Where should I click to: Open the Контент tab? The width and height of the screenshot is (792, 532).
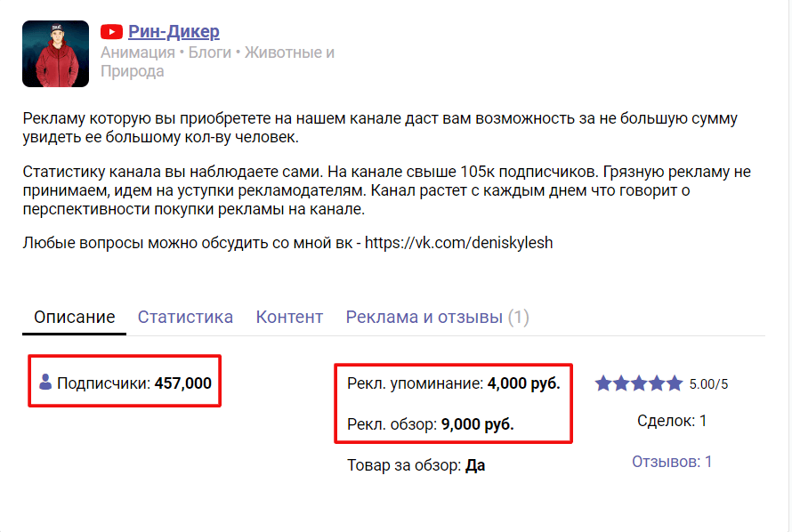coord(289,317)
